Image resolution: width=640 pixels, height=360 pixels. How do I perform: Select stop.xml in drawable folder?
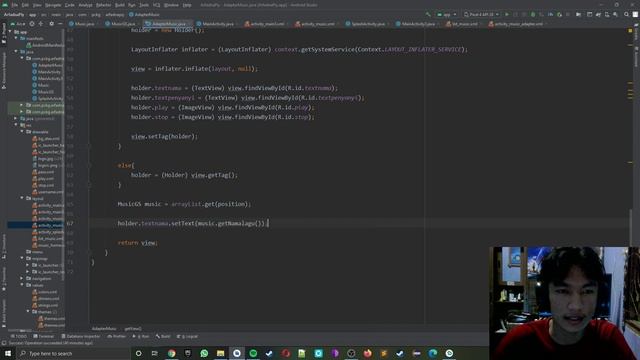43,185
